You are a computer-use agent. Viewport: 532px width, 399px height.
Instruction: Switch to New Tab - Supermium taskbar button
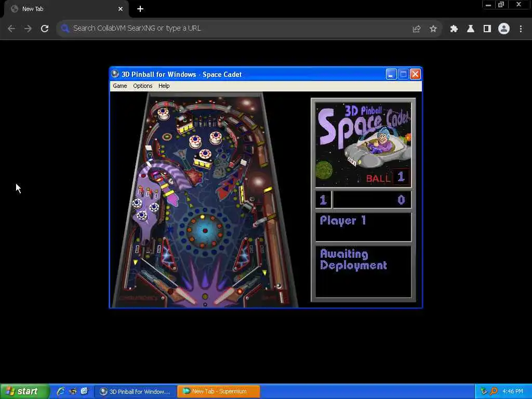[219, 392]
